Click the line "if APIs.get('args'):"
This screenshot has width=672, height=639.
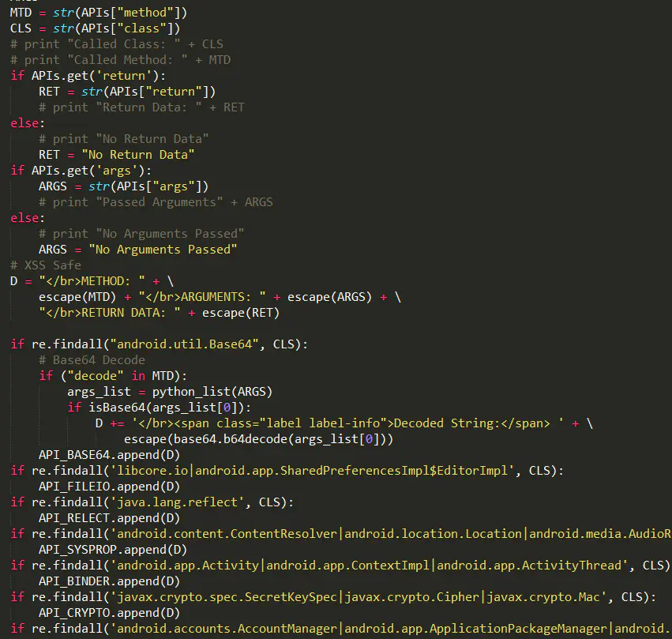point(81,171)
